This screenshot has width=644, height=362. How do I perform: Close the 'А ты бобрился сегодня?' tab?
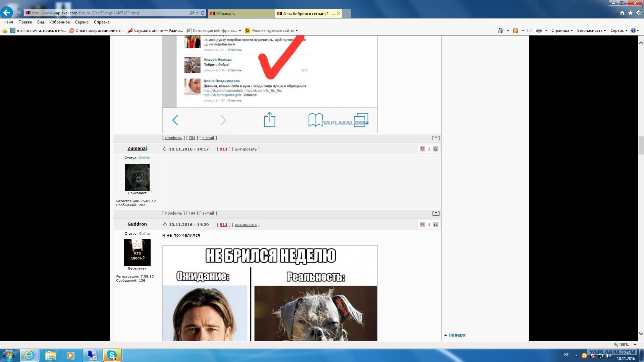pyautogui.click(x=338, y=13)
